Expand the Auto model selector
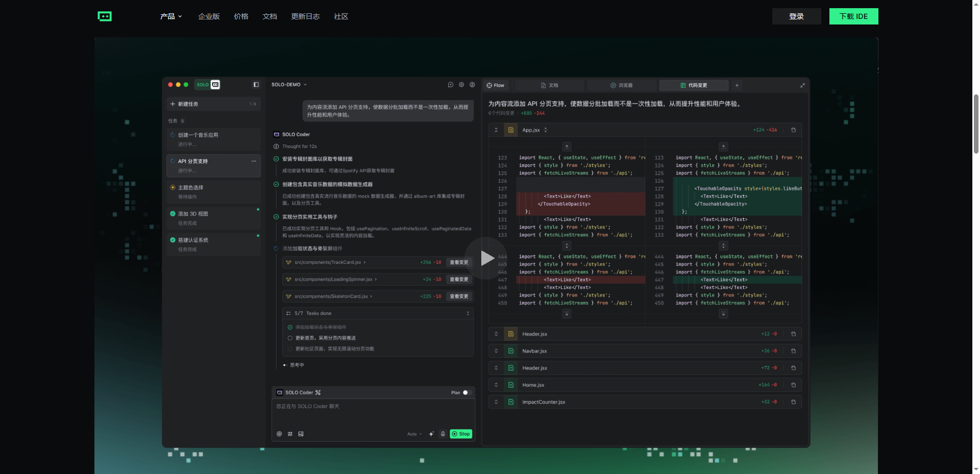The width and height of the screenshot is (980, 474). [x=414, y=434]
